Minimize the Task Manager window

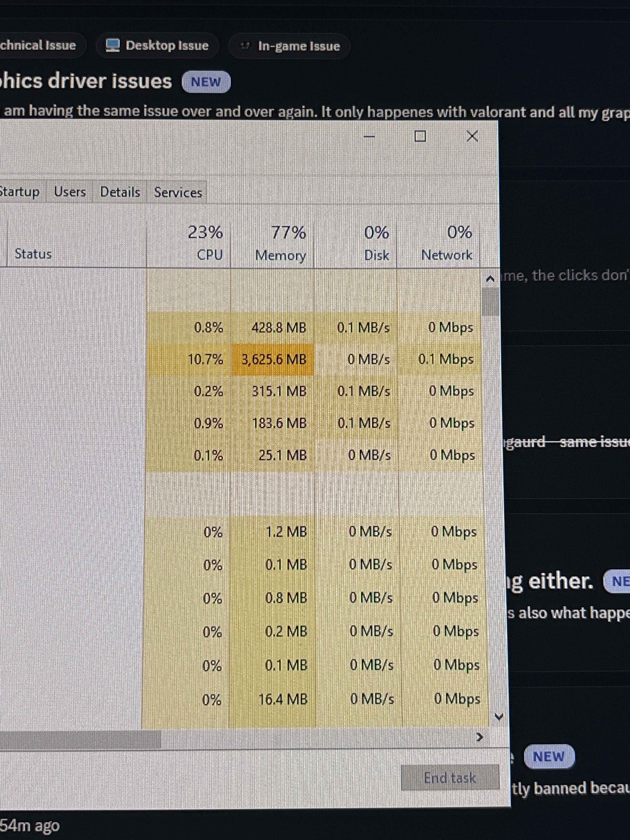tap(369, 136)
